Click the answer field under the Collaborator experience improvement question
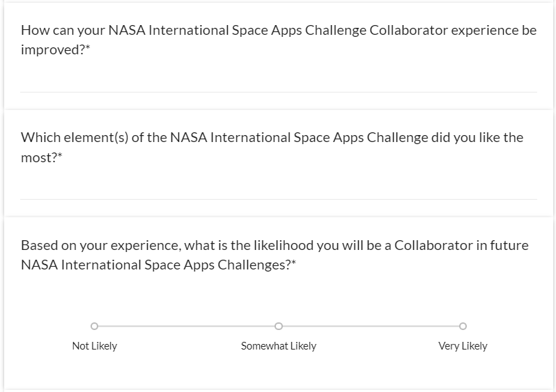The image size is (556, 392). [x=279, y=80]
